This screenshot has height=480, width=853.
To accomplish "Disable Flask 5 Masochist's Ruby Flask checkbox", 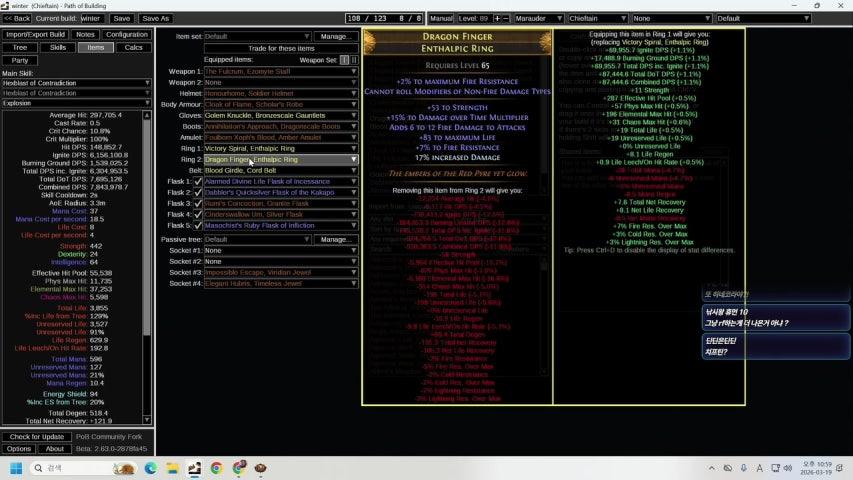I will pyautogui.click(x=198, y=225).
